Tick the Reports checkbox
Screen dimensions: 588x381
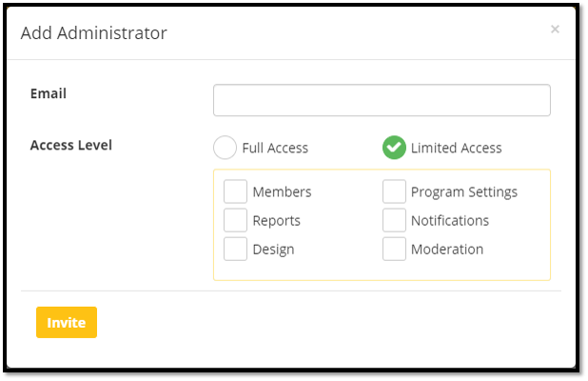point(236,220)
